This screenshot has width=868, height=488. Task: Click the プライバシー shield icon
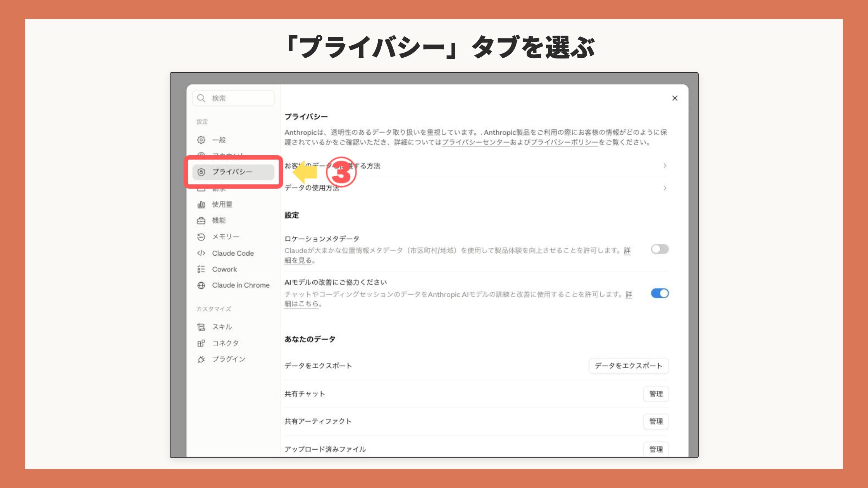pyautogui.click(x=201, y=172)
